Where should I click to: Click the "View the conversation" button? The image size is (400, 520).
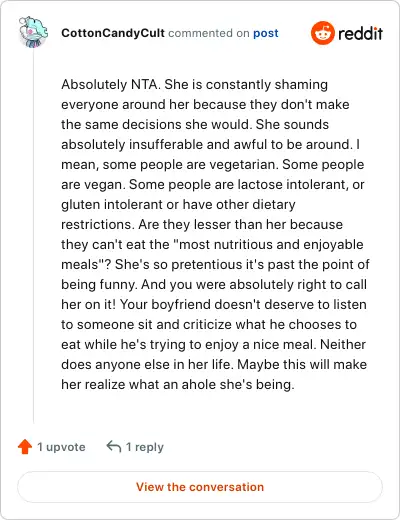pos(200,487)
